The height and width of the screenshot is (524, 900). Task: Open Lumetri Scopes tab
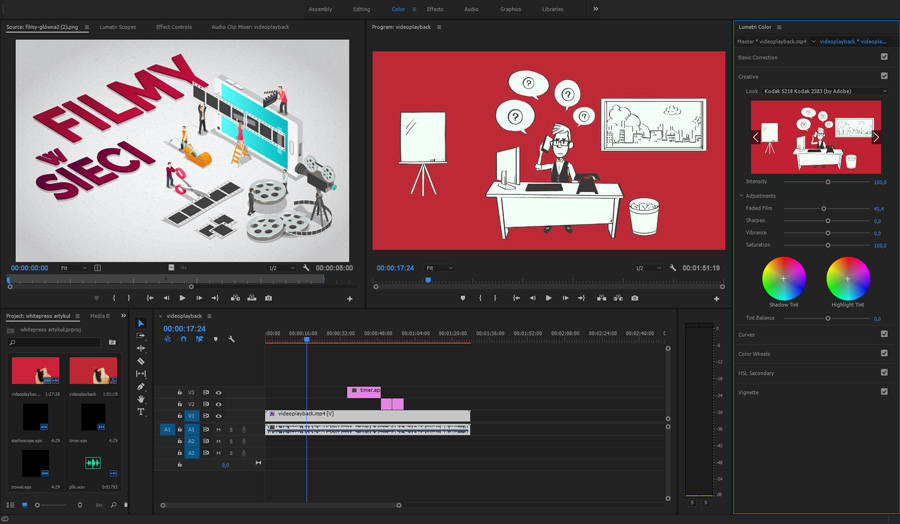118,27
